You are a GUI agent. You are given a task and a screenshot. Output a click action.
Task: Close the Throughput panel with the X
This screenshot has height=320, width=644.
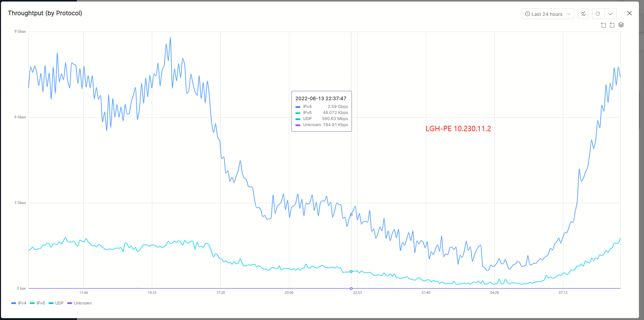pyautogui.click(x=629, y=13)
